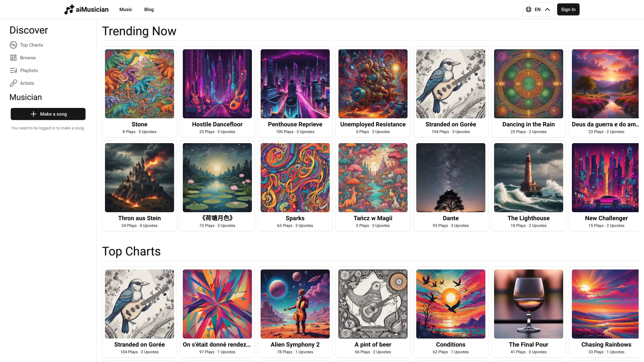Click the Make a song plus icon

pyautogui.click(x=33, y=114)
